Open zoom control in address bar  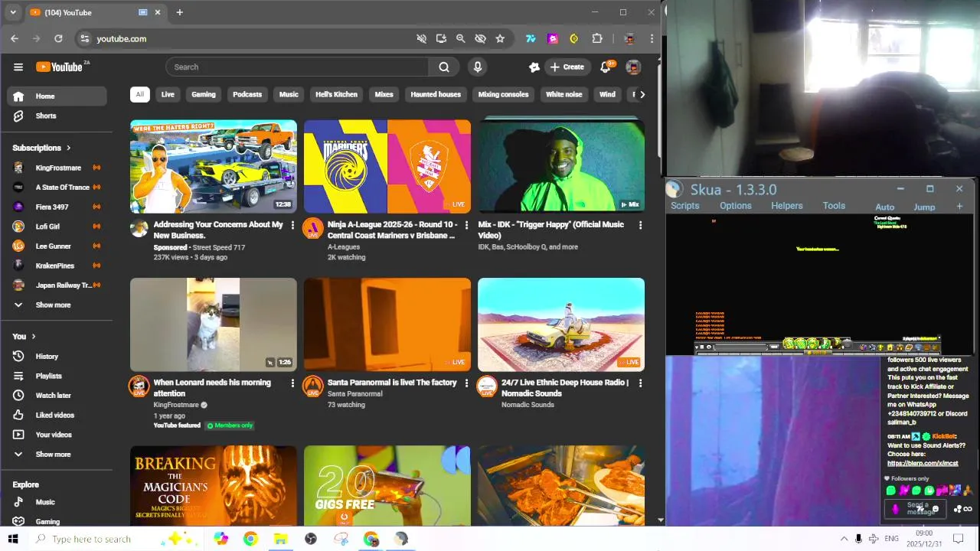461,38
